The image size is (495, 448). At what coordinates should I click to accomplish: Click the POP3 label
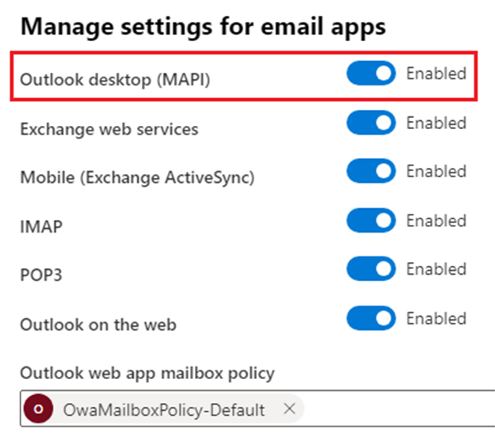point(41,275)
